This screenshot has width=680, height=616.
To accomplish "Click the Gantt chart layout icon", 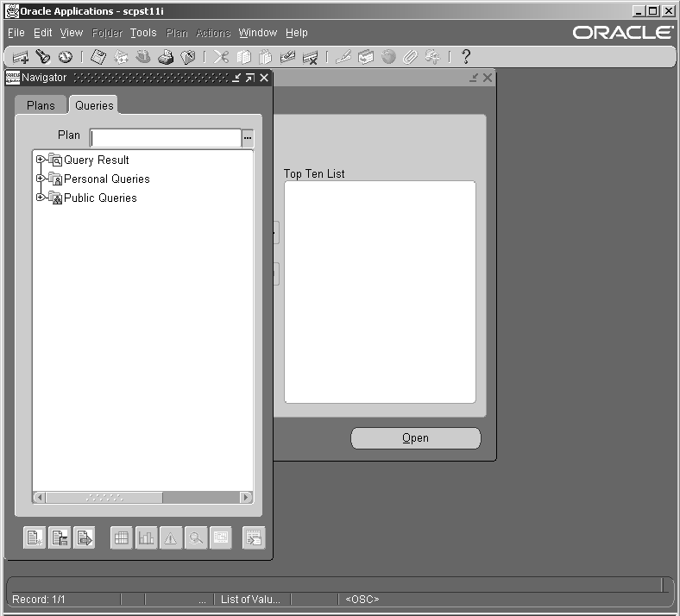I will click(221, 538).
